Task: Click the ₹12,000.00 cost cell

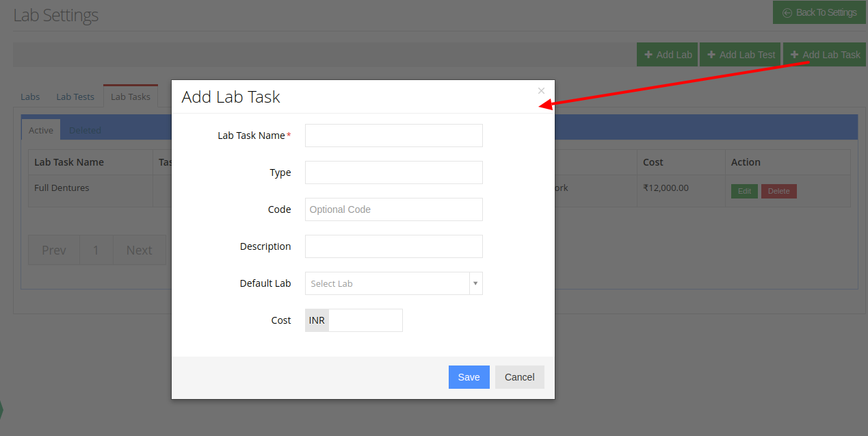Action: (x=681, y=191)
